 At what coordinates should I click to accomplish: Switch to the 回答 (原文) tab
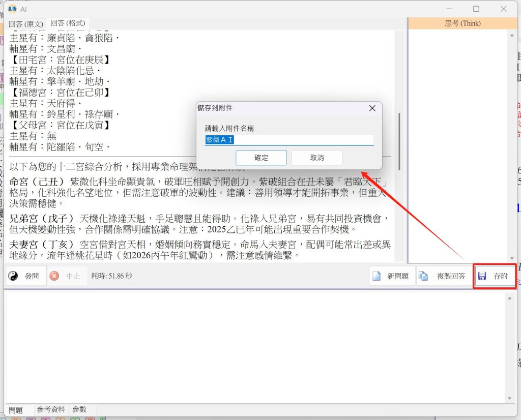pos(26,23)
